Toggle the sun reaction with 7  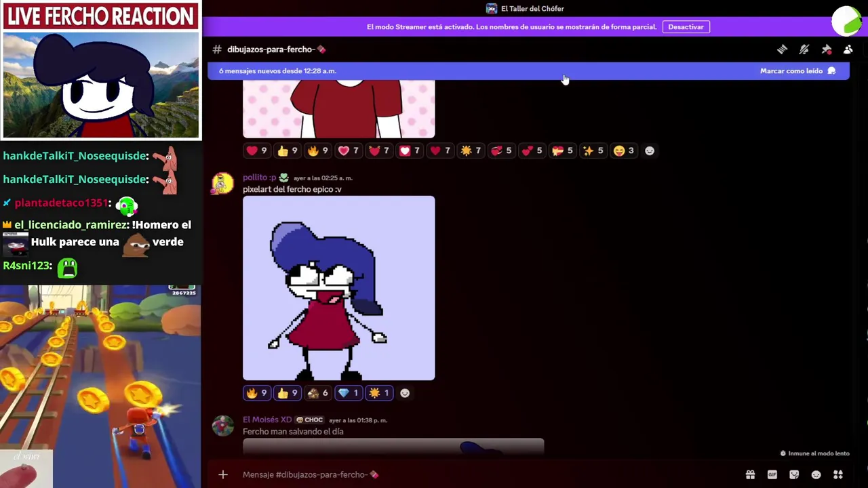471,150
